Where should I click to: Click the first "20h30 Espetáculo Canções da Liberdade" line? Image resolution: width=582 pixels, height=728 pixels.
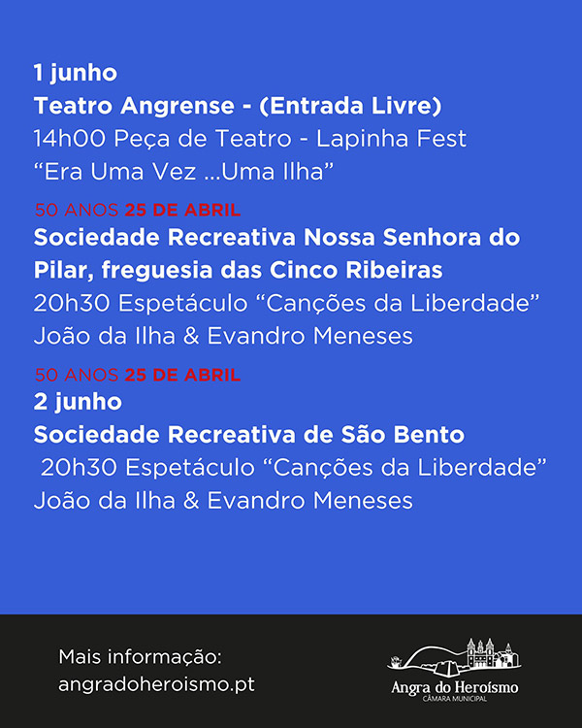coord(287,303)
